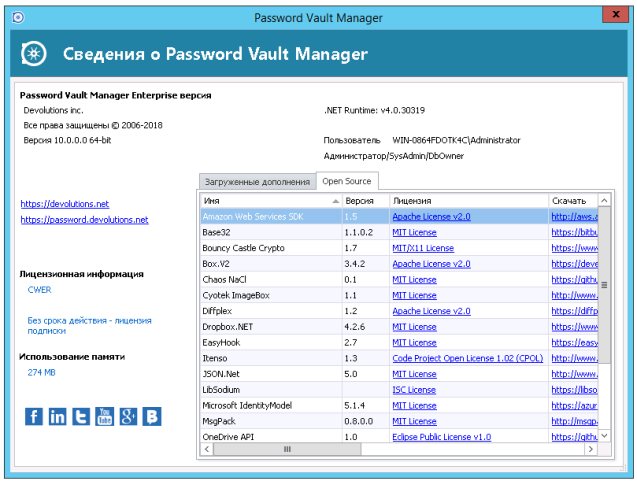Click the Версия column header
This screenshot has width=637, height=481.
point(358,200)
